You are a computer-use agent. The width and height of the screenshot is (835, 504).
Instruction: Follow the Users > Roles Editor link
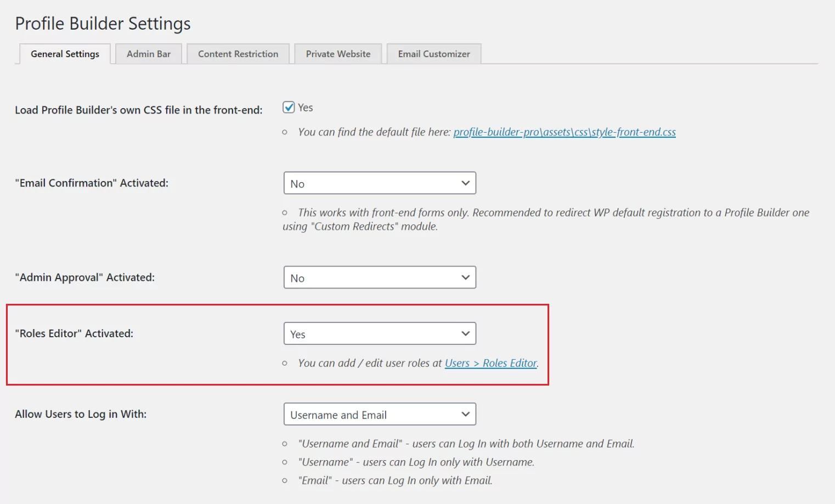(491, 363)
